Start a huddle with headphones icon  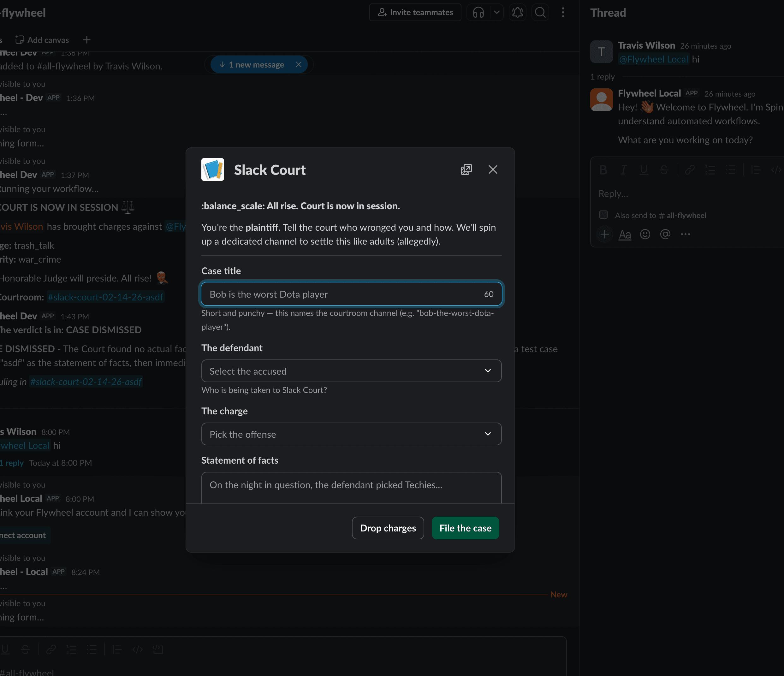[478, 13]
